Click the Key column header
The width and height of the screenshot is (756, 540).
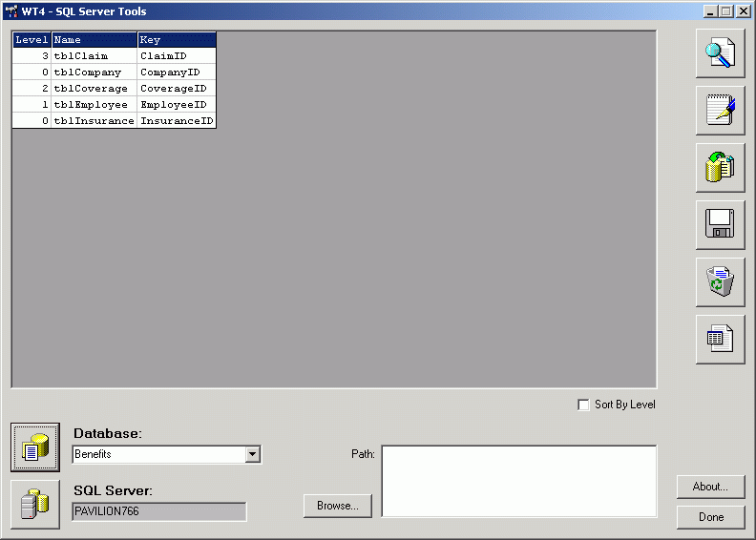[177, 40]
